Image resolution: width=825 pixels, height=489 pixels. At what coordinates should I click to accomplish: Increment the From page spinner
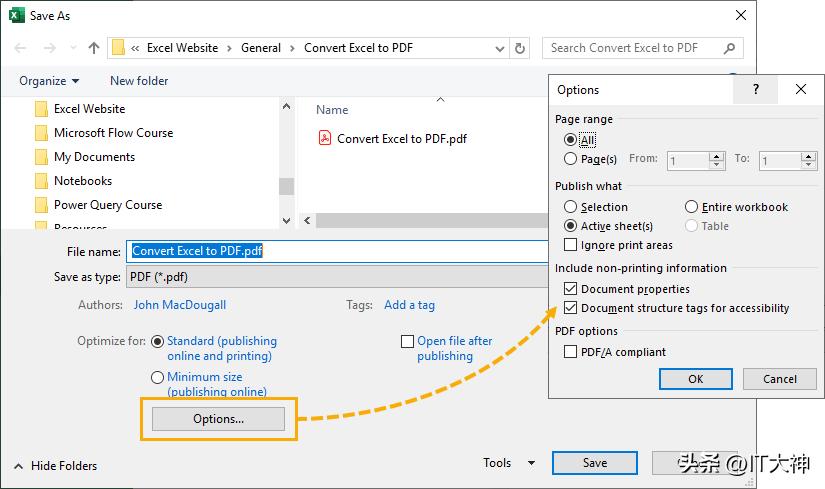(x=716, y=156)
